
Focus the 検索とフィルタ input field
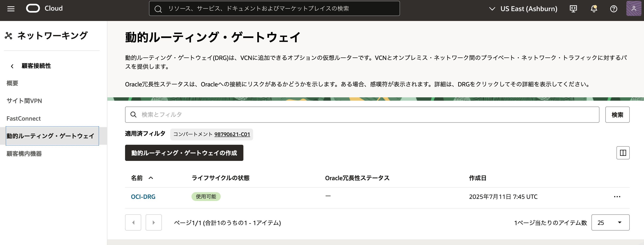362,115
